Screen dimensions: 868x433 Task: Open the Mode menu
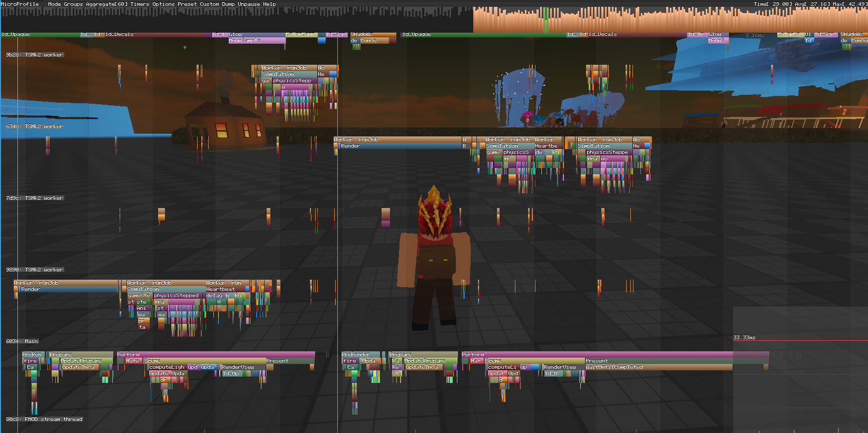pyautogui.click(x=54, y=4)
